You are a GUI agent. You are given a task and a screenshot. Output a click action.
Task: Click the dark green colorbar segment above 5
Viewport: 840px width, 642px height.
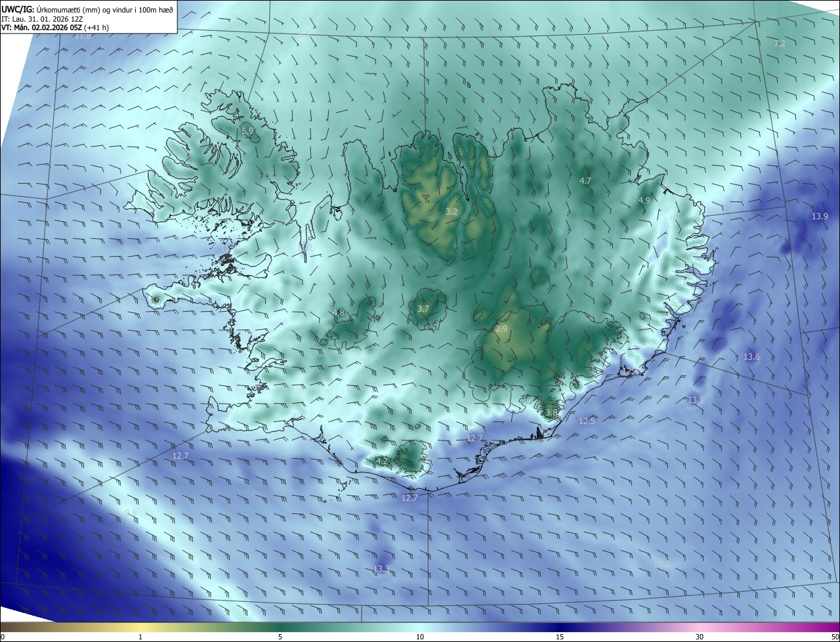coord(280,627)
